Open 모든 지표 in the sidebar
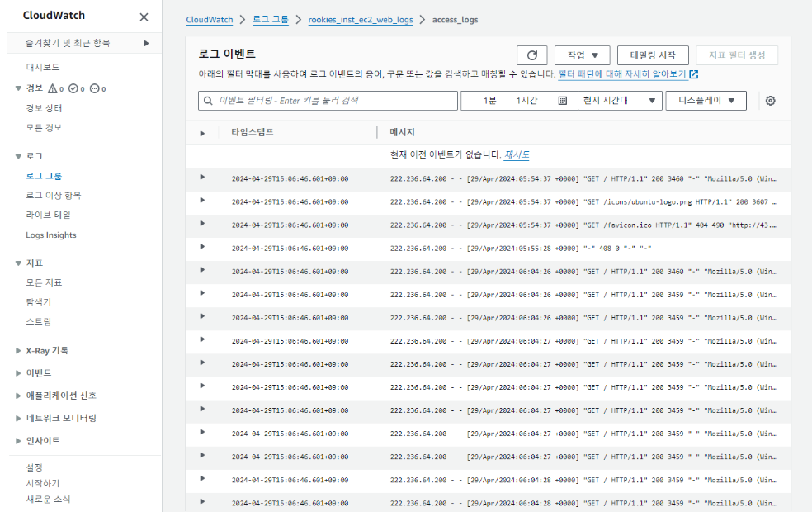 (x=44, y=282)
